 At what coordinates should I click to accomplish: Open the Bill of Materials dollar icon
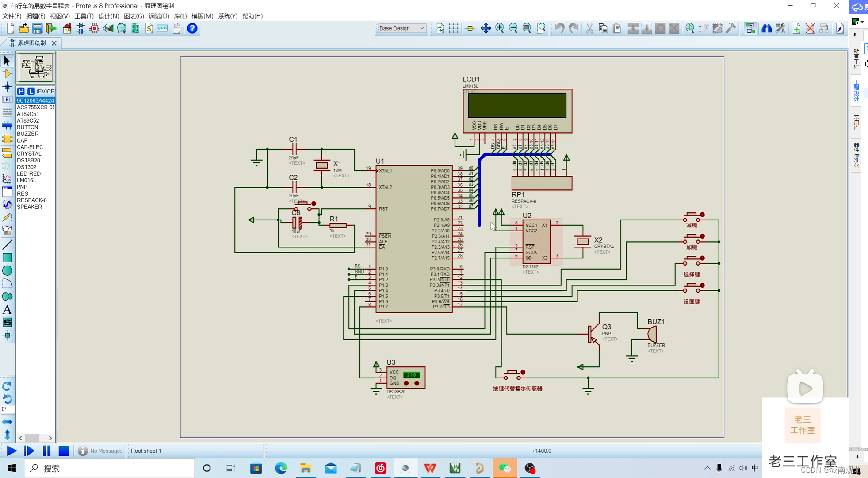point(149,28)
